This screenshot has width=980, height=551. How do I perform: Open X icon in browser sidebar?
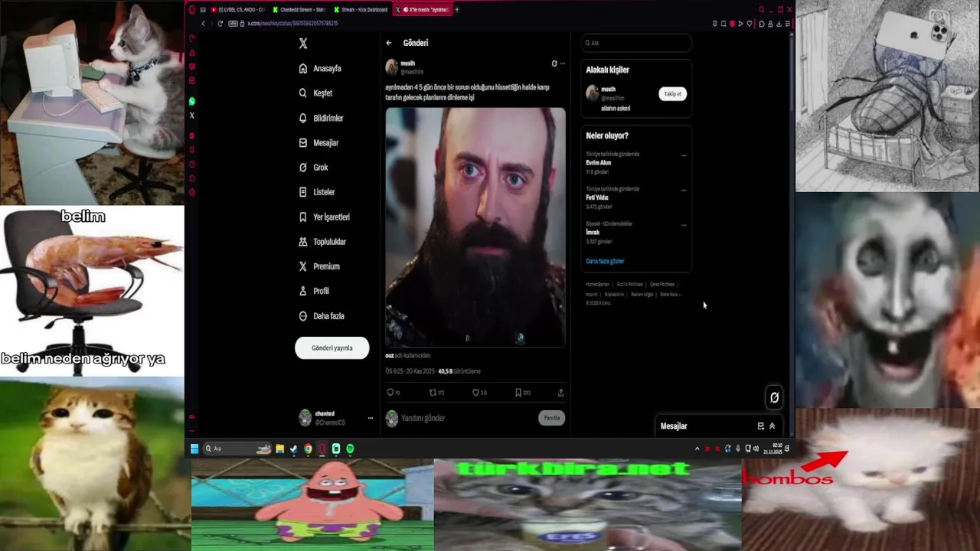(x=191, y=116)
